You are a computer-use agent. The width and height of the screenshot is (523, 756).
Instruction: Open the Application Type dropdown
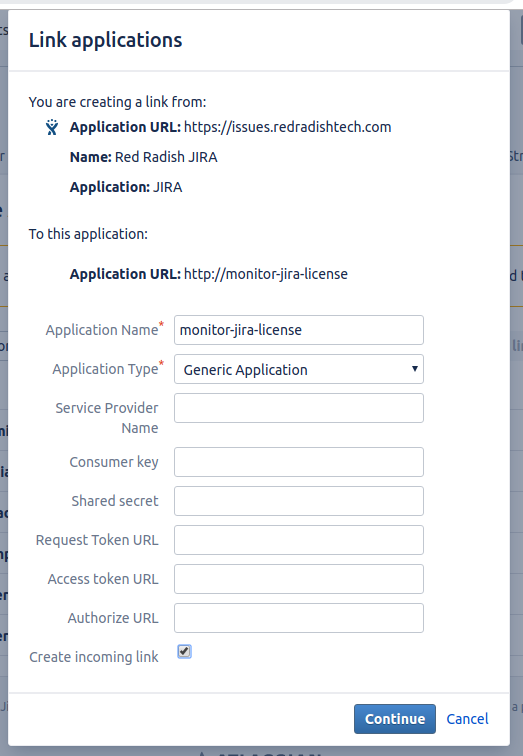299,369
